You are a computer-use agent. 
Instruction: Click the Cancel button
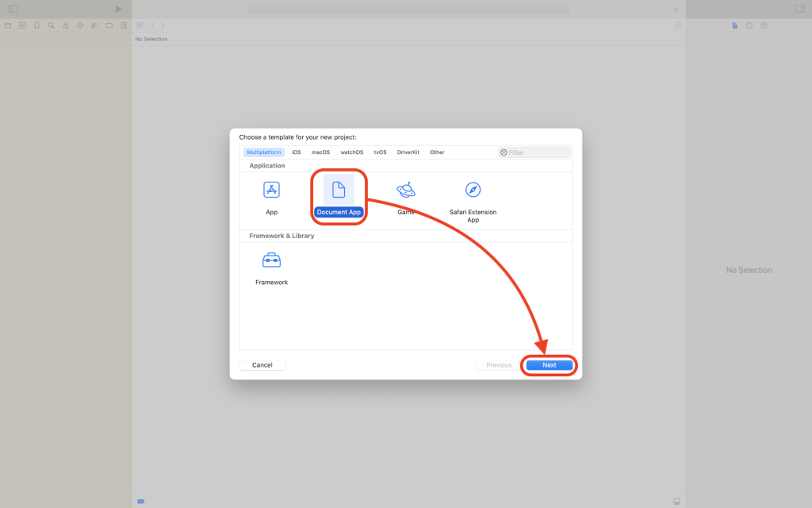(262, 365)
